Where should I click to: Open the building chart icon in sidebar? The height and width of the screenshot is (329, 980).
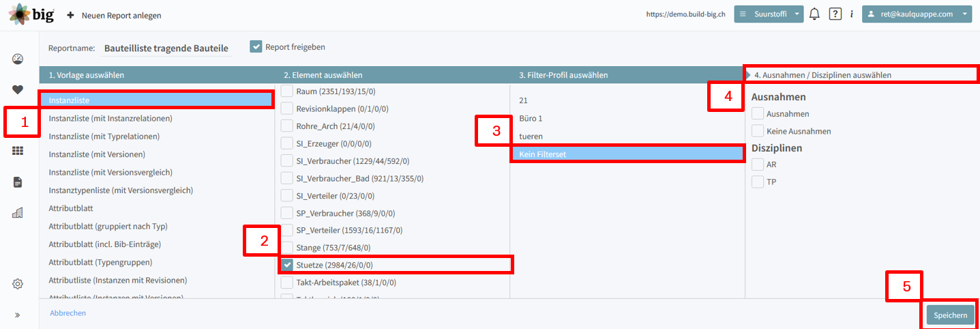[18, 212]
